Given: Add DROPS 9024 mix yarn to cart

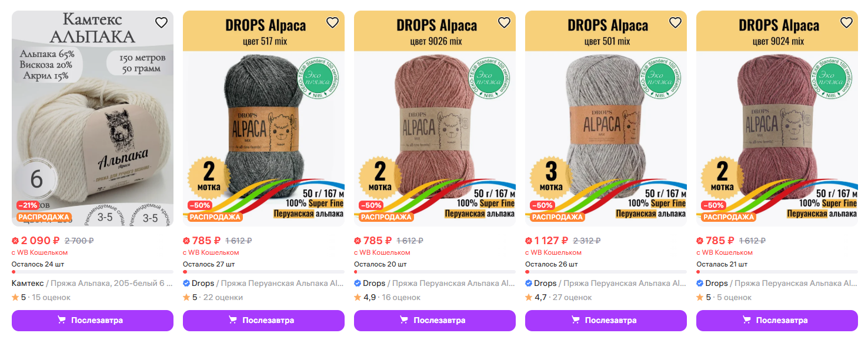Looking at the screenshot, I should tap(777, 321).
